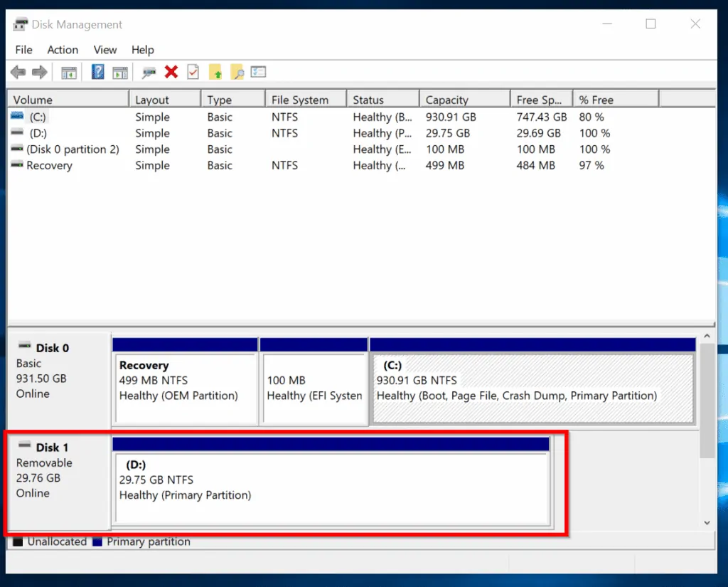Screen dimensions: 728x587
Task: Click the Forward arrow toolbar icon
Action: [40, 72]
